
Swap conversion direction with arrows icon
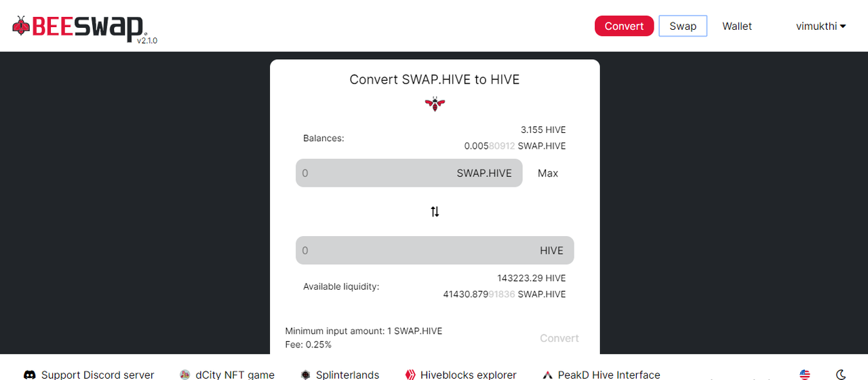[x=435, y=212]
